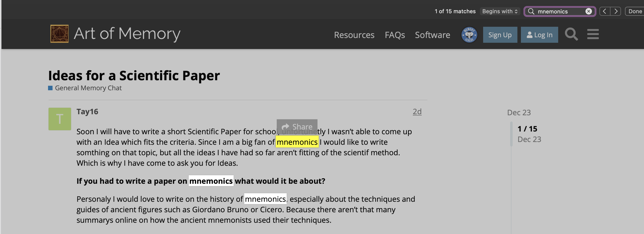The width and height of the screenshot is (644, 234).
Task: Go to next find match
Action: [616, 11]
